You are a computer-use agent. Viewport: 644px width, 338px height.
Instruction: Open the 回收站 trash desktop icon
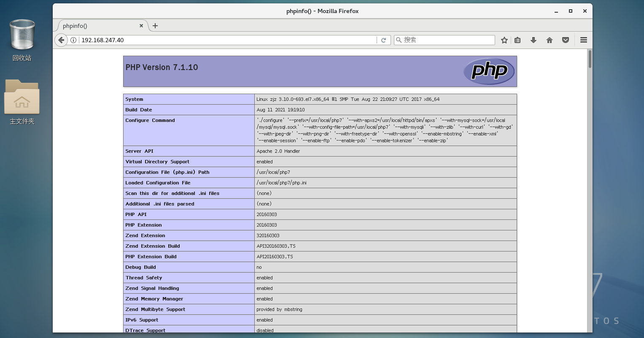click(22, 41)
